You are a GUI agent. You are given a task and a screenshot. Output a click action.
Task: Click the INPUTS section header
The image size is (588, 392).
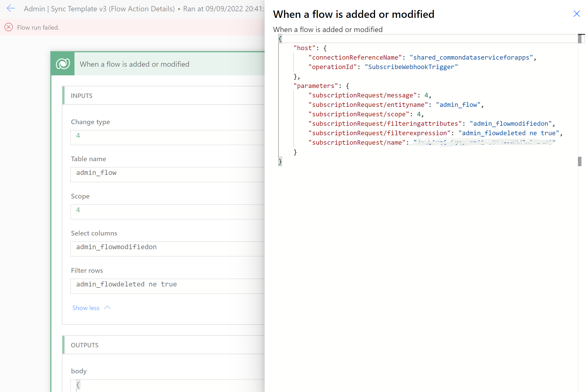pyautogui.click(x=82, y=96)
